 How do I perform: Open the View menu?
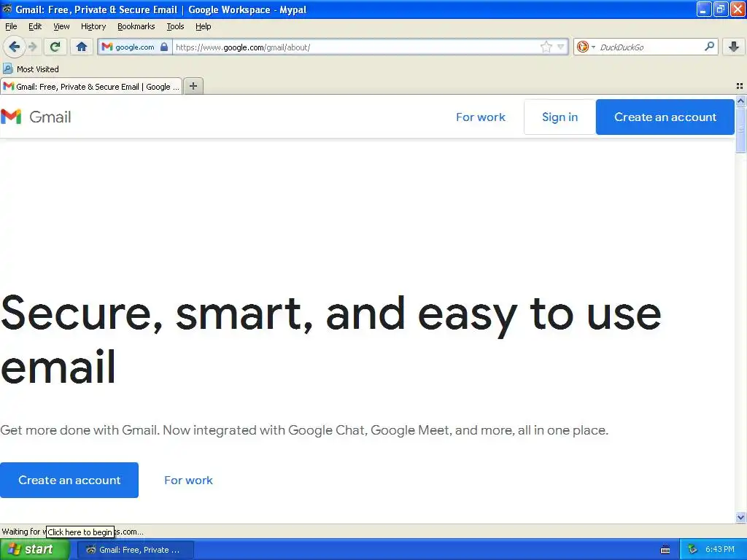[x=61, y=27]
